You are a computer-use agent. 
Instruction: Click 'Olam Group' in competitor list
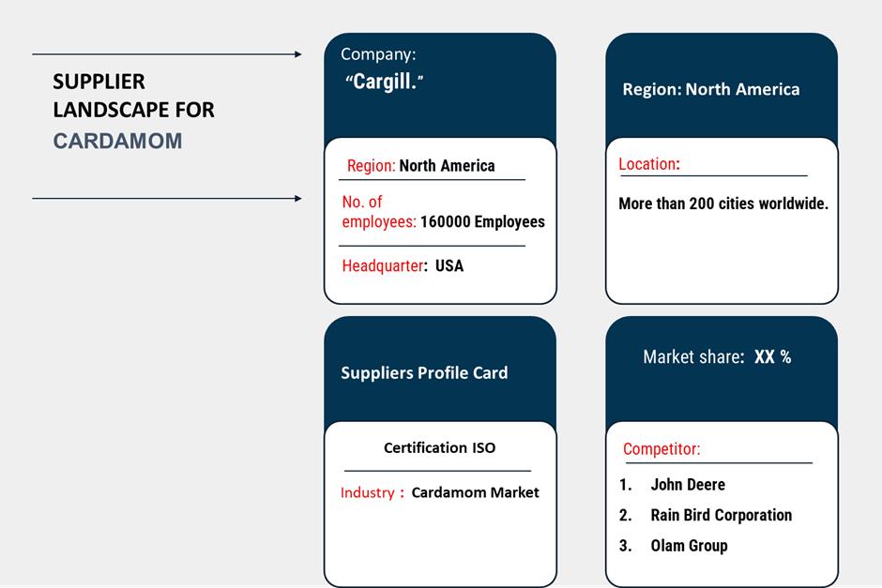tap(689, 546)
